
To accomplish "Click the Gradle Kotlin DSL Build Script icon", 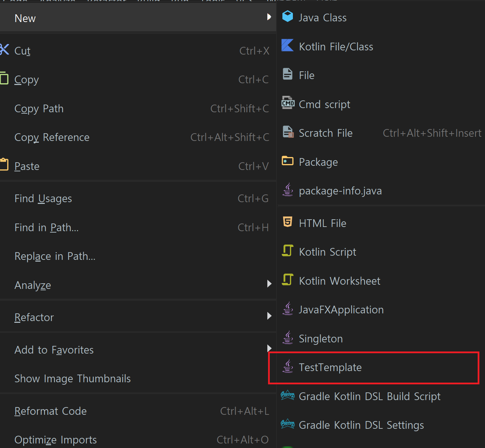I will (x=288, y=395).
